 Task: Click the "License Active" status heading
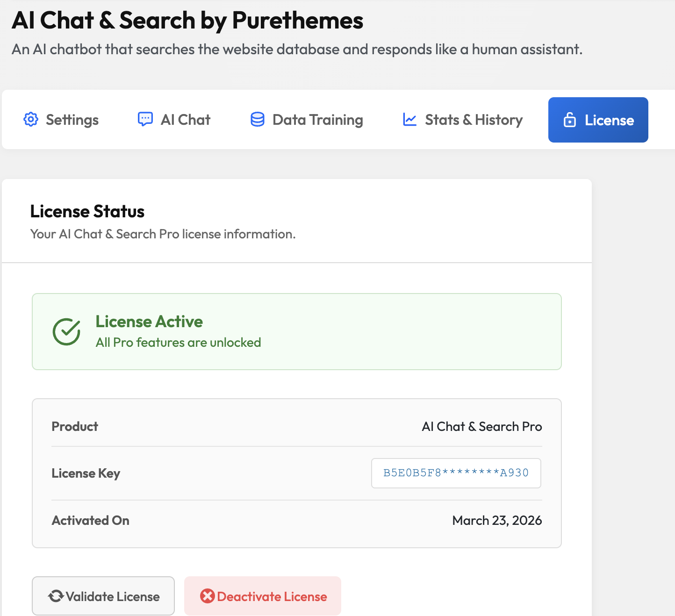click(x=149, y=322)
